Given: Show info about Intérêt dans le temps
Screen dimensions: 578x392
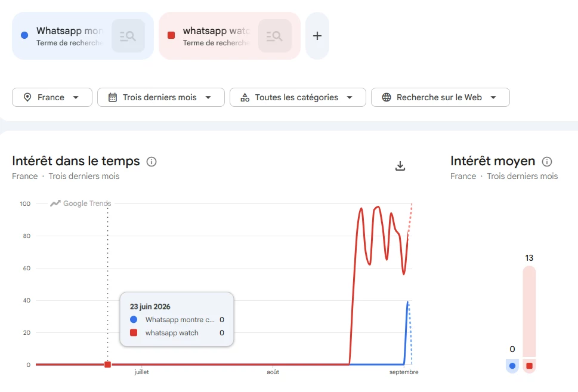Looking at the screenshot, I should pyautogui.click(x=152, y=162).
